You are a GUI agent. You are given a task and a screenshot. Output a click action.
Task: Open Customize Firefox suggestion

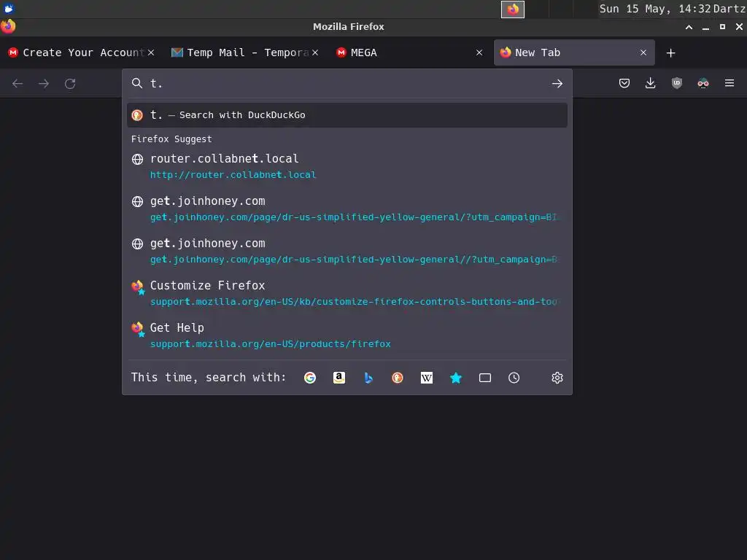tap(347, 293)
